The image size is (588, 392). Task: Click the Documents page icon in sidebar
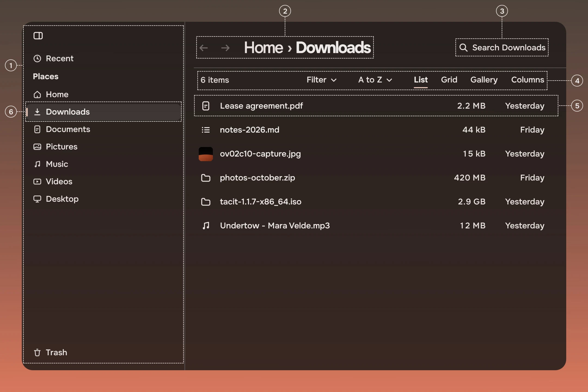tap(37, 129)
